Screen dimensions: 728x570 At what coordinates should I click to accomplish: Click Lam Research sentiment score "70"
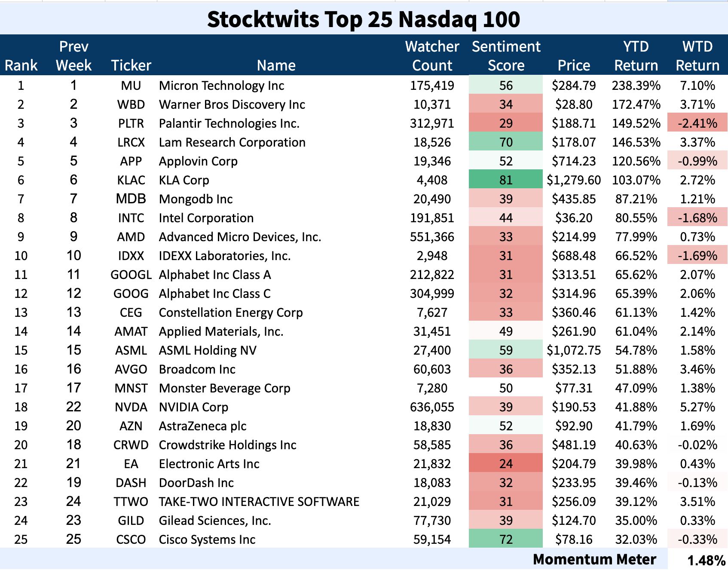(x=506, y=142)
